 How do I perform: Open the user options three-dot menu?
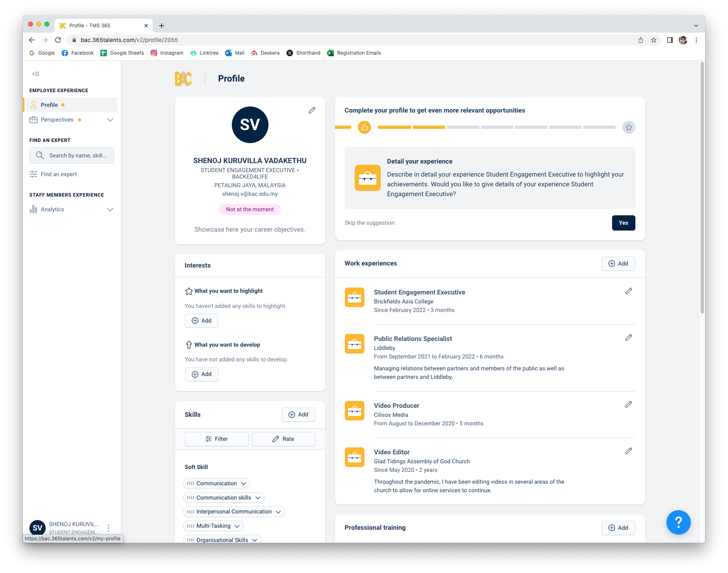point(109,528)
